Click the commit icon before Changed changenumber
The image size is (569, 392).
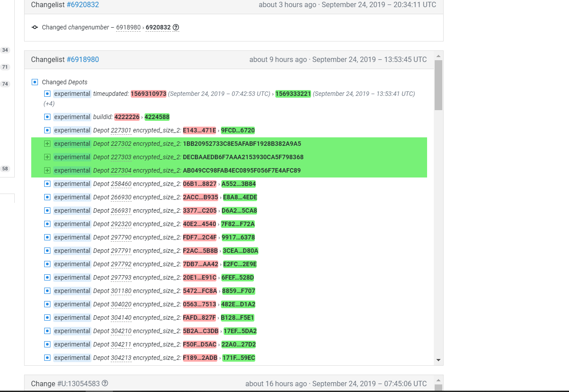coord(35,28)
